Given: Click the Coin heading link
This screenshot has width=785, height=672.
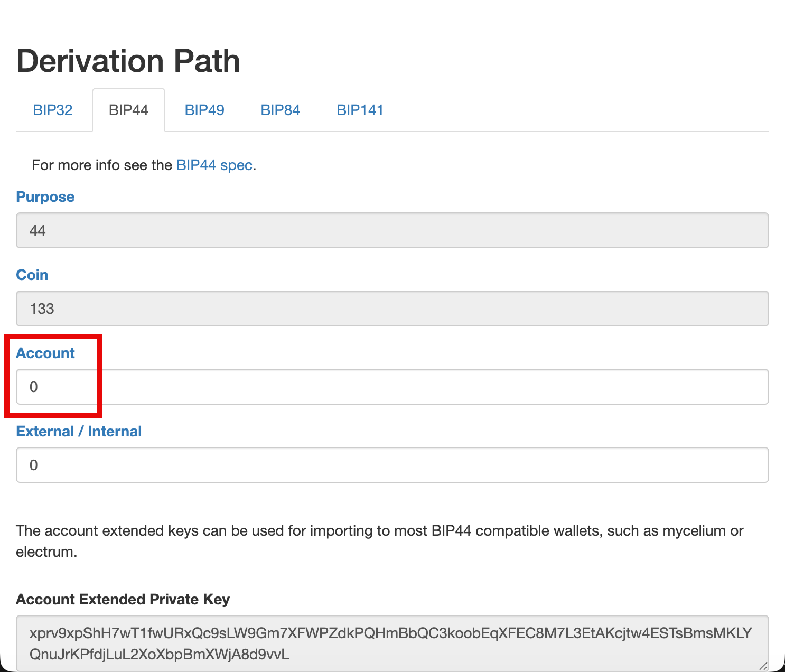Looking at the screenshot, I should pos(32,275).
